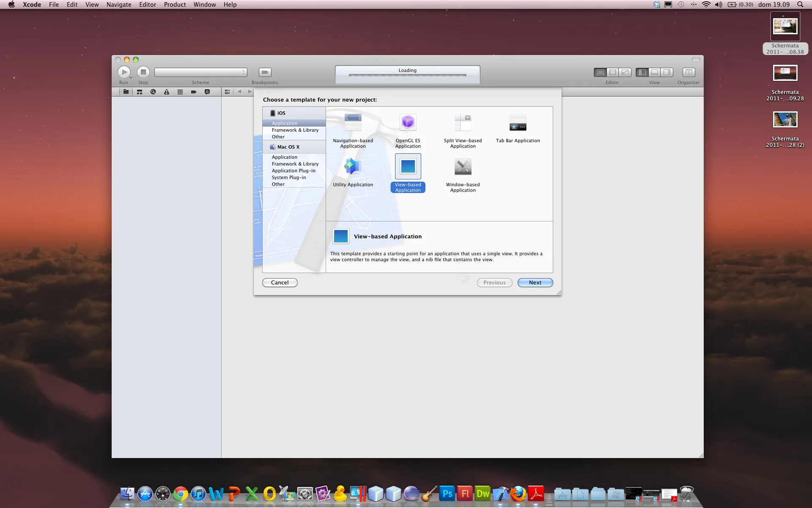Open the issue navigator warning icon
This screenshot has width=812, height=508.
tap(166, 91)
